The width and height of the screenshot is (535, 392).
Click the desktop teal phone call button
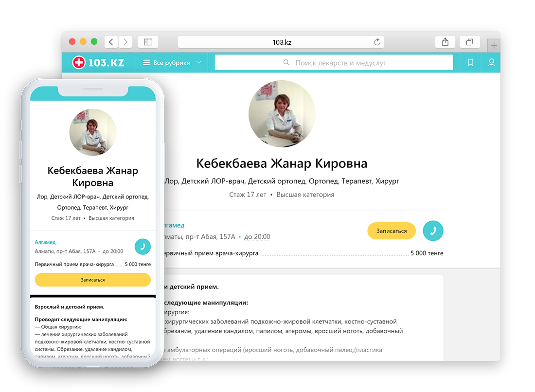tap(433, 231)
